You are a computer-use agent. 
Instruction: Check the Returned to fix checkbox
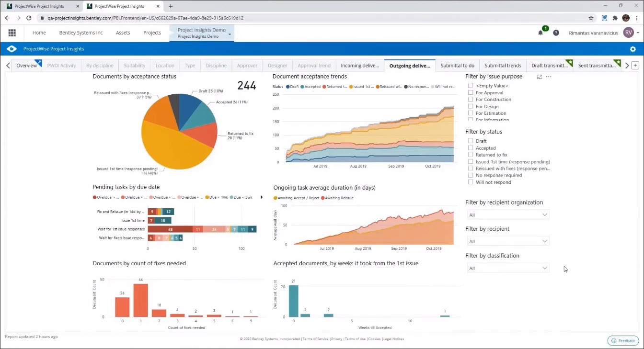click(x=471, y=155)
